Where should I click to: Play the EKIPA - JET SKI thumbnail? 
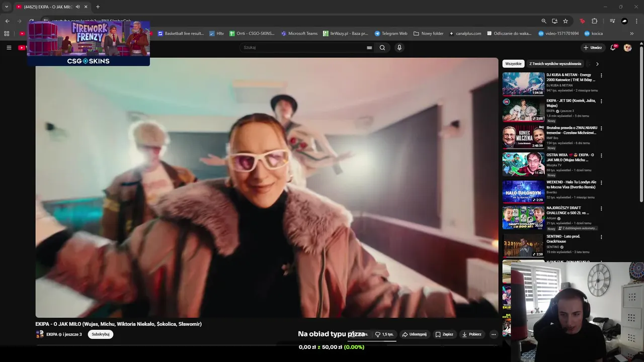(x=523, y=110)
